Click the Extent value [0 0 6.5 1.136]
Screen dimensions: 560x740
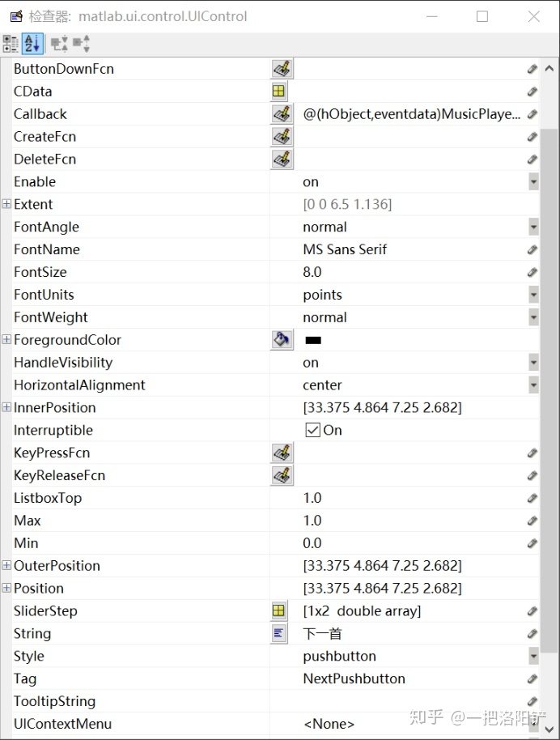coord(347,204)
